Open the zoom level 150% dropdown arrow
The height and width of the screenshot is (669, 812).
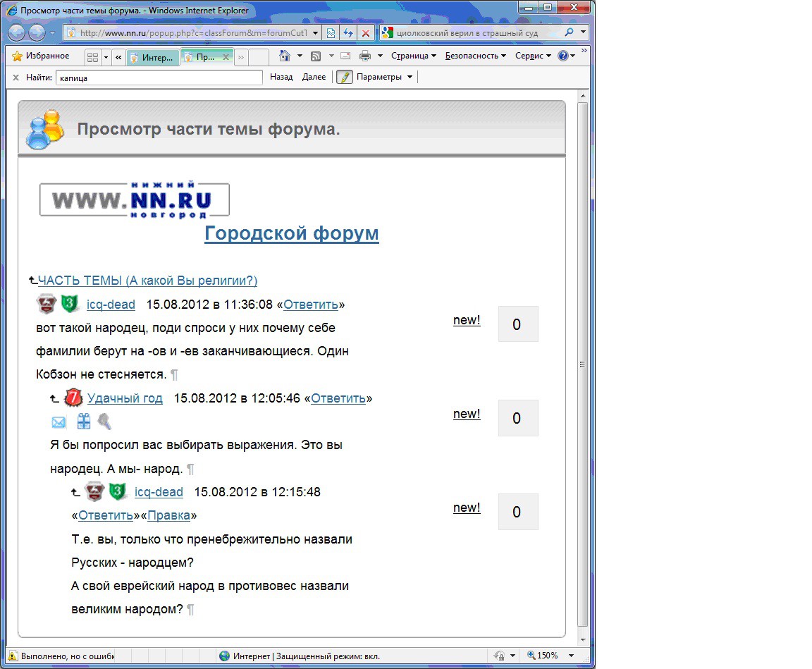(571, 656)
